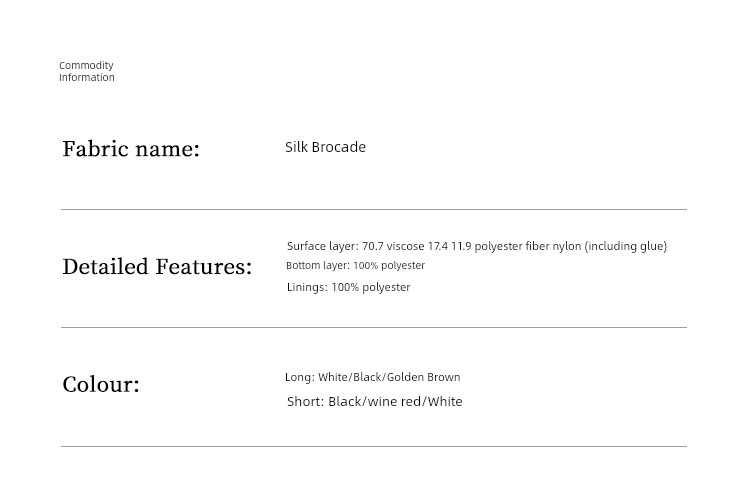Click the "Detailed Features:" label

tap(157, 267)
